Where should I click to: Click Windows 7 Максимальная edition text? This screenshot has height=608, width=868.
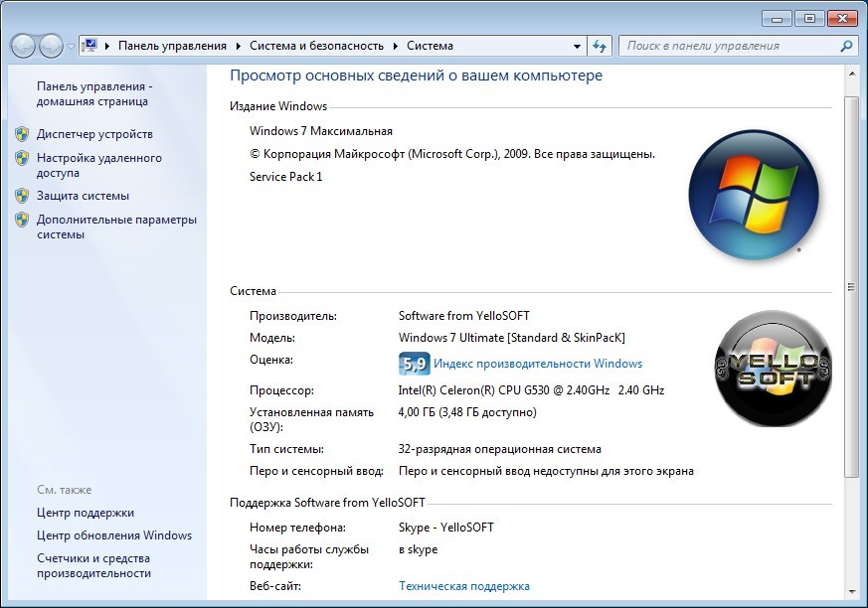click(321, 131)
